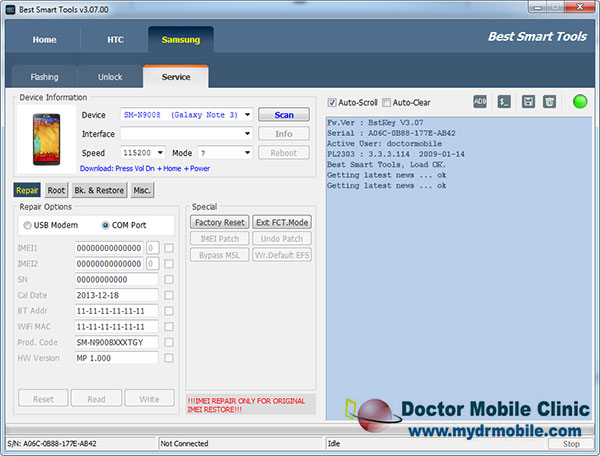The image size is (600, 456).
Task: Select the Service sub-tab
Action: (176, 77)
